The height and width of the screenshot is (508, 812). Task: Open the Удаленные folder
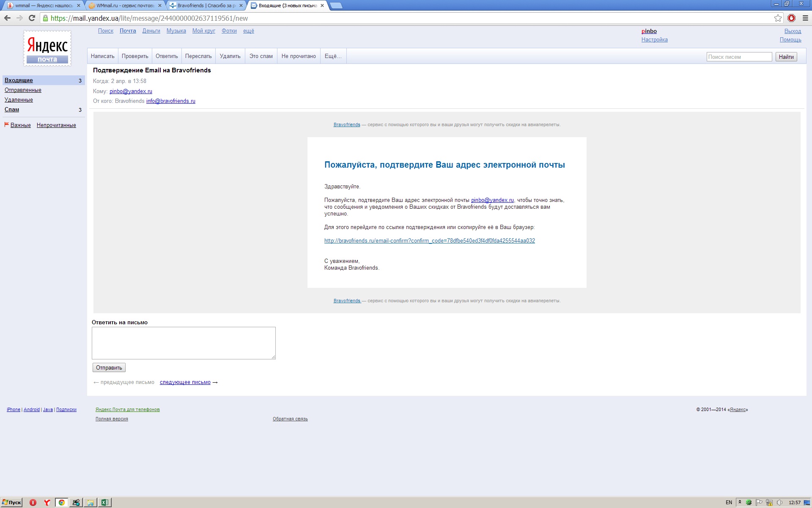click(x=19, y=99)
